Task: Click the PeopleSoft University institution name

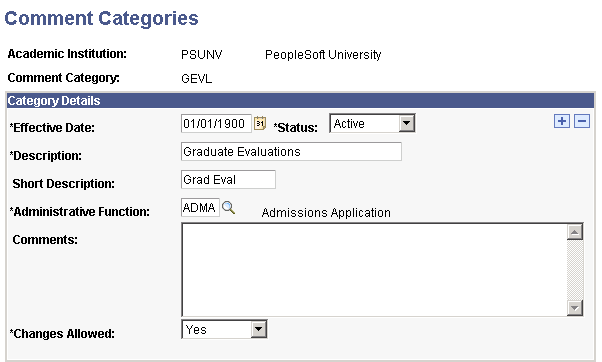Action: click(x=323, y=55)
